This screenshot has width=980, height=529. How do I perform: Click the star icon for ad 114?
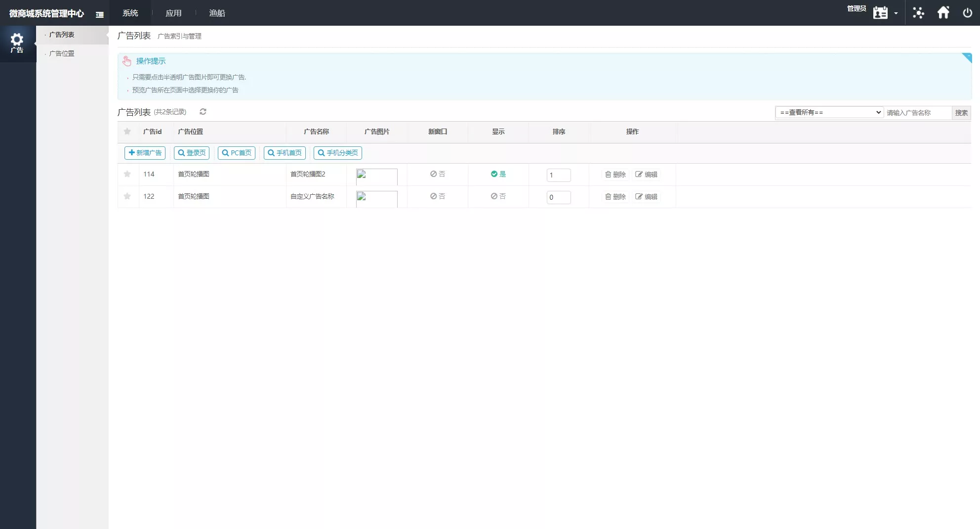(127, 174)
